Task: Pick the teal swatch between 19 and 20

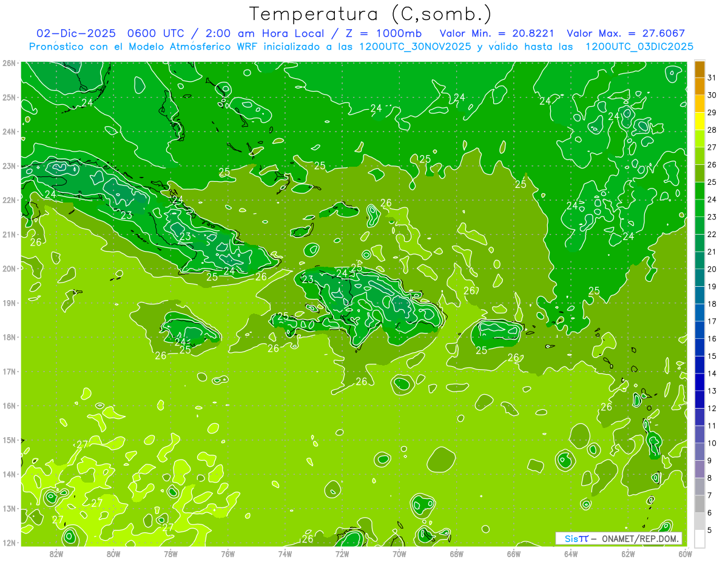Action: point(699,278)
